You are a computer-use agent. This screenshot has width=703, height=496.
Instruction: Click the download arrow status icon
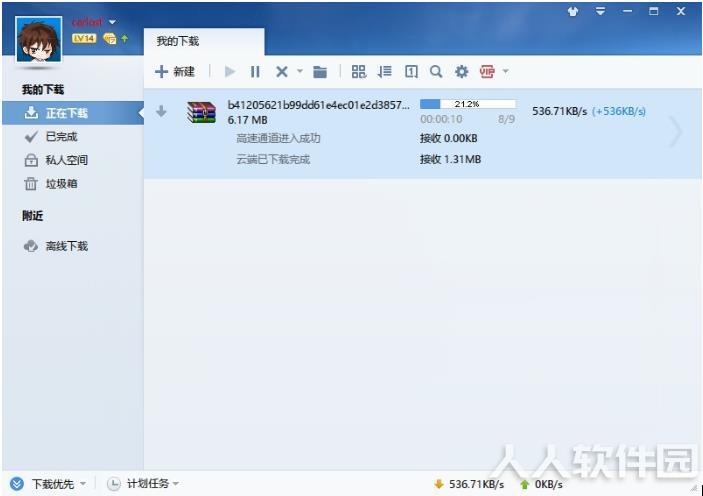tap(161, 111)
